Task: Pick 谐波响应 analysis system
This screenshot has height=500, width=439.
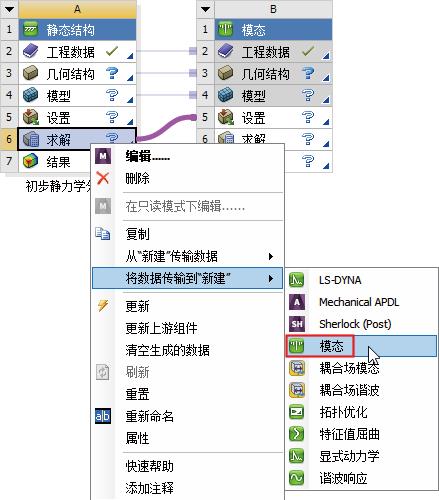Action: click(x=362, y=478)
